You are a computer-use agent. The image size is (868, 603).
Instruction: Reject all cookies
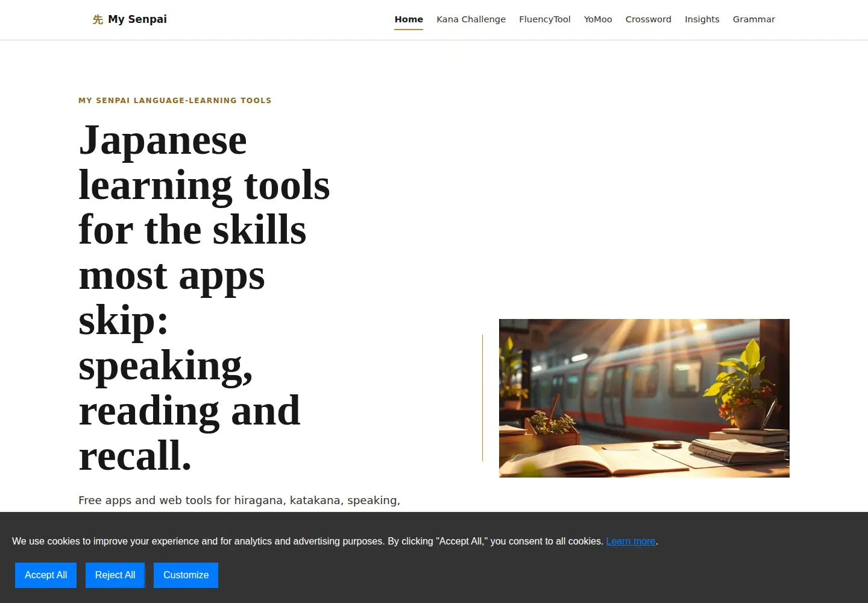tap(115, 575)
